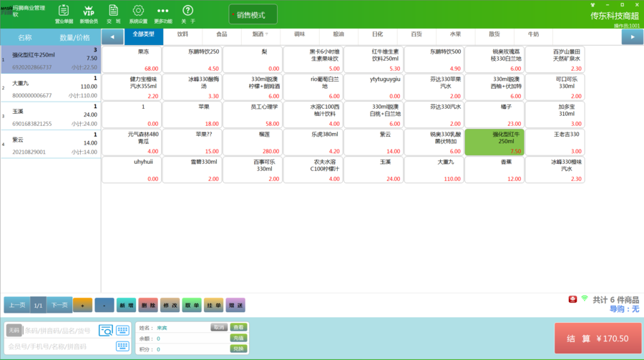644x360 pixels.
Task: Select cart row 紫云 20210829001
Action: click(x=51, y=145)
